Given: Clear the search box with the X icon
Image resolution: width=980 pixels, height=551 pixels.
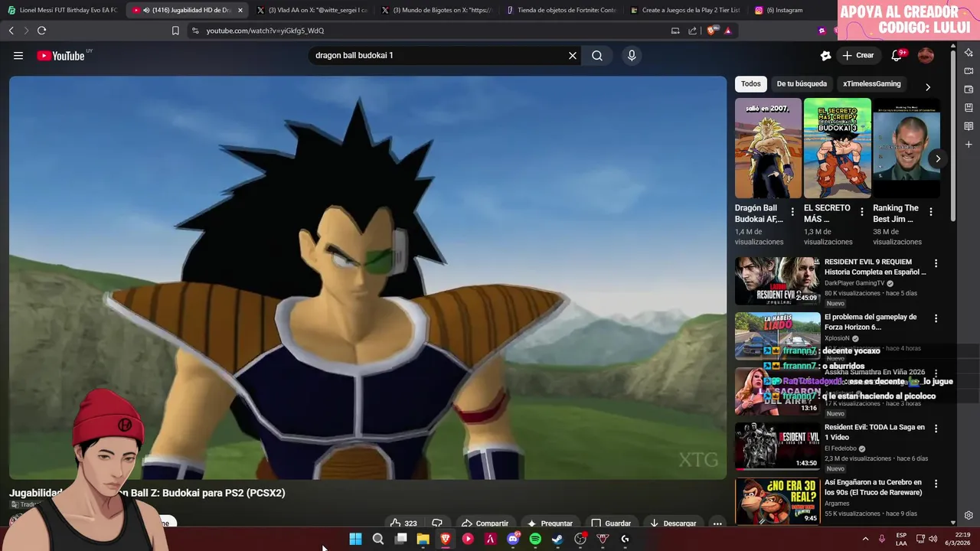Looking at the screenshot, I should [572, 55].
